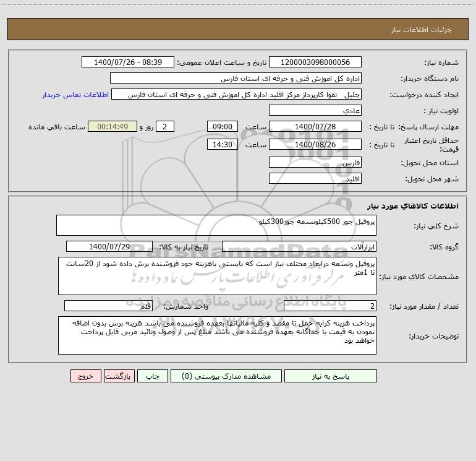Click the استان محل تحویل label

(430, 163)
